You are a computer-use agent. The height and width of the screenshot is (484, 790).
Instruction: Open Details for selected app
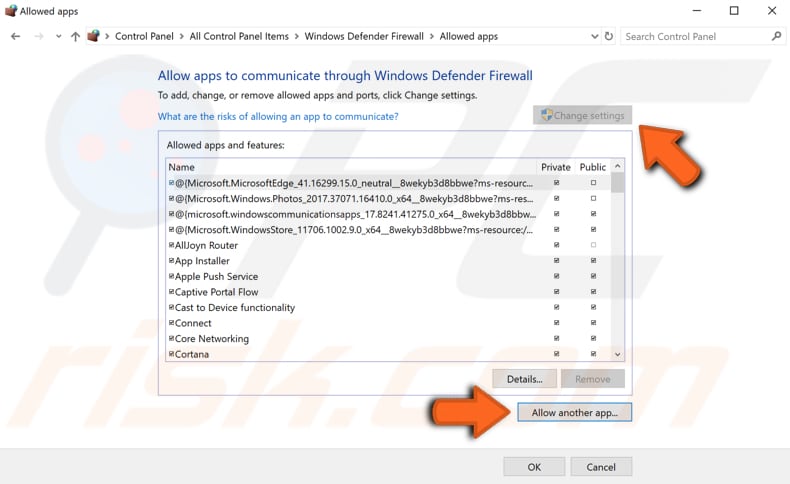[524, 379]
